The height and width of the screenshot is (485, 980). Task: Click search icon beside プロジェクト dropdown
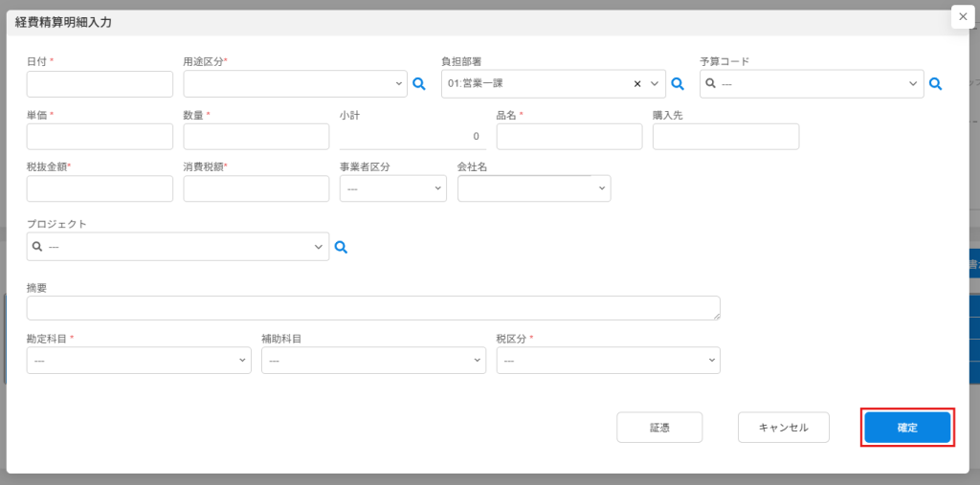click(x=341, y=247)
